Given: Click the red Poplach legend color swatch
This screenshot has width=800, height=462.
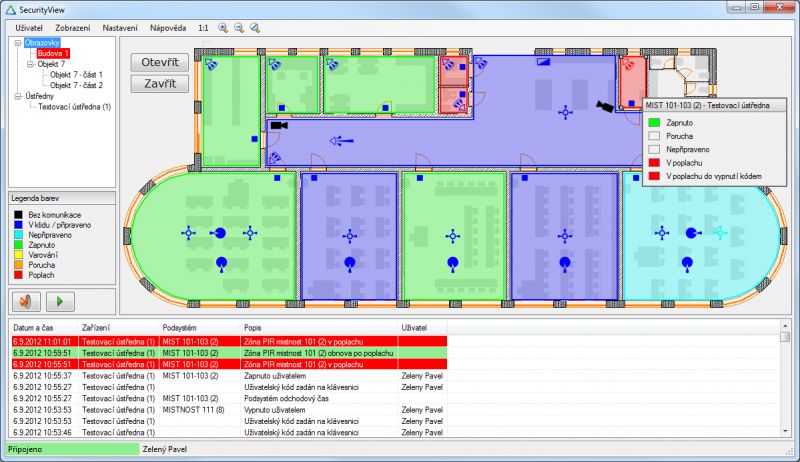Looking at the screenshot, I should (x=20, y=274).
